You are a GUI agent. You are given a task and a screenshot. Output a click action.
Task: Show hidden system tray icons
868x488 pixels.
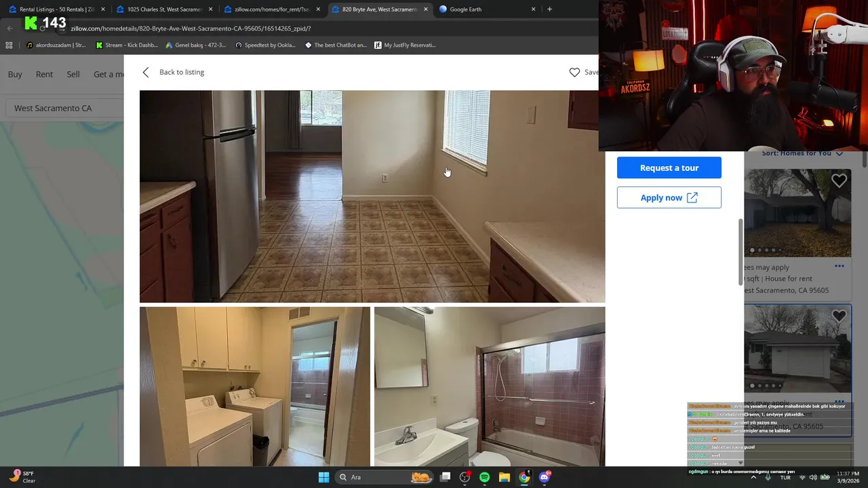point(753,477)
